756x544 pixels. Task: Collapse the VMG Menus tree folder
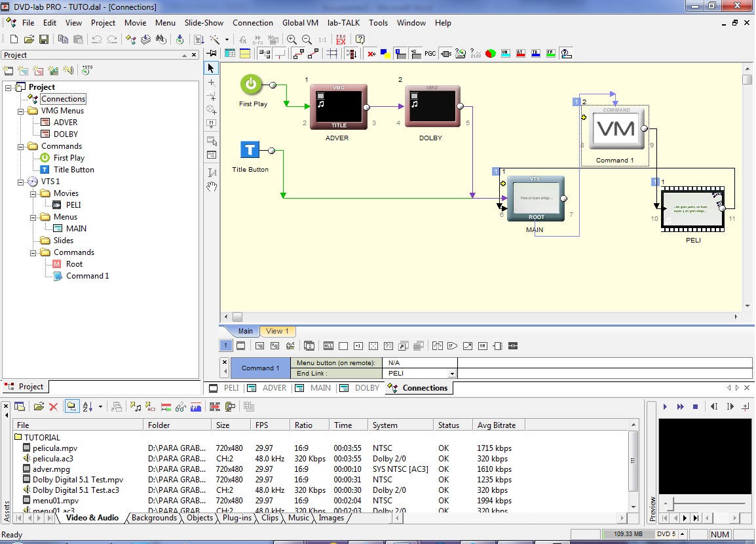tap(20, 111)
